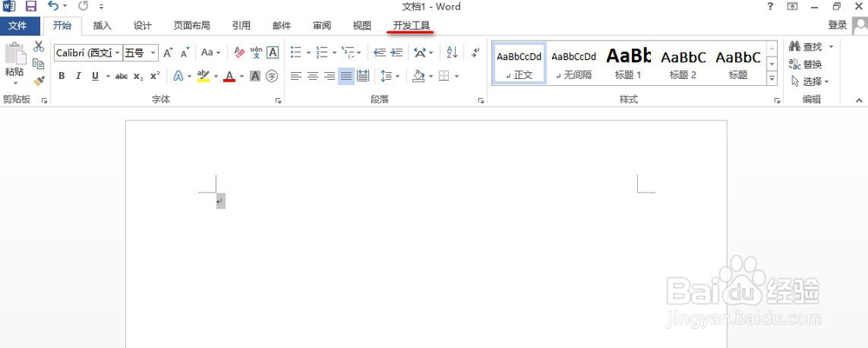This screenshot has width=868, height=348.
Task: Switch to the Design (设计) tab
Action: point(142,25)
